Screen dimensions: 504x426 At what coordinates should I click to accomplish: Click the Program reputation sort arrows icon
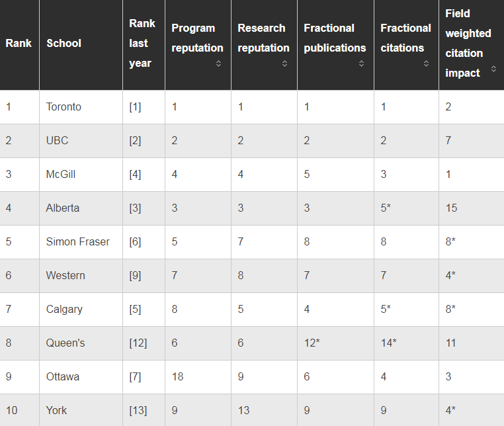point(218,64)
